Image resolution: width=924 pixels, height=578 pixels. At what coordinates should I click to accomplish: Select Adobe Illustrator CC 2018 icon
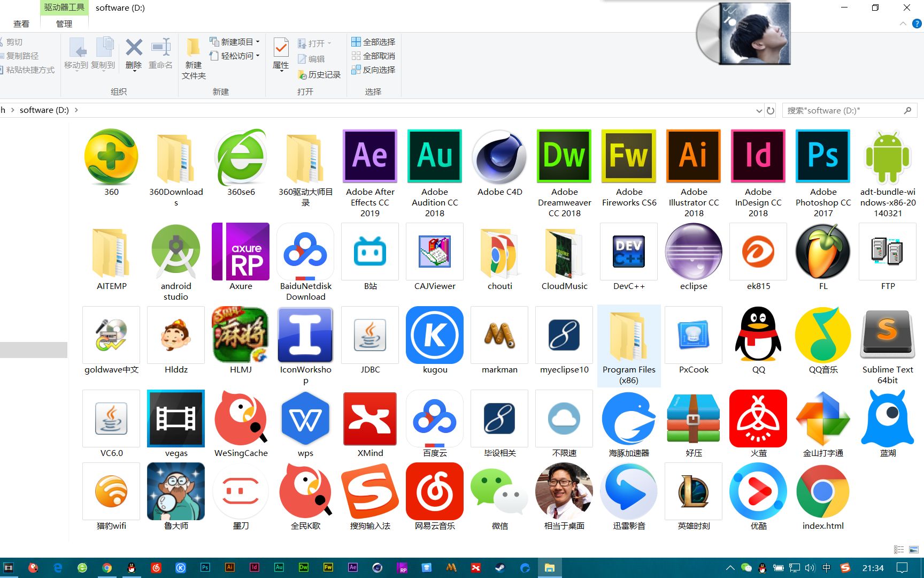click(694, 156)
